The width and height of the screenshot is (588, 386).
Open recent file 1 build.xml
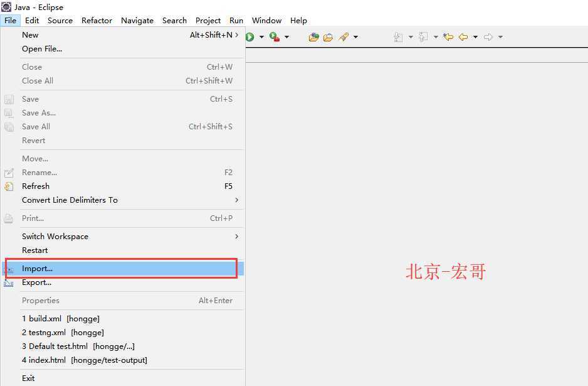pos(123,319)
